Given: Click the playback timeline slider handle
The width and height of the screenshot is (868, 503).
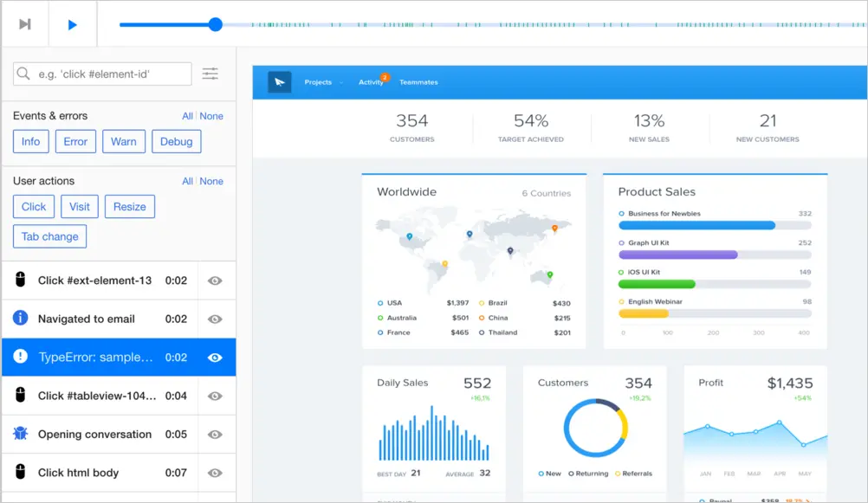Looking at the screenshot, I should click(x=216, y=24).
